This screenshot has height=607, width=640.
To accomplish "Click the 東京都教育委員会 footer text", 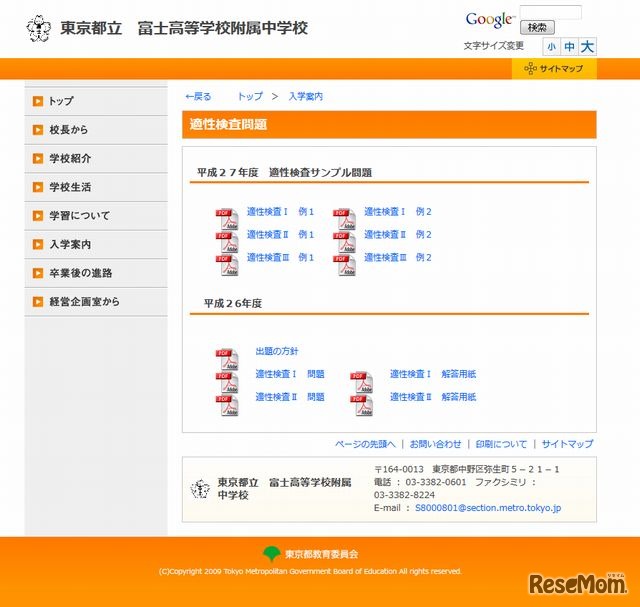I will pos(322,554).
